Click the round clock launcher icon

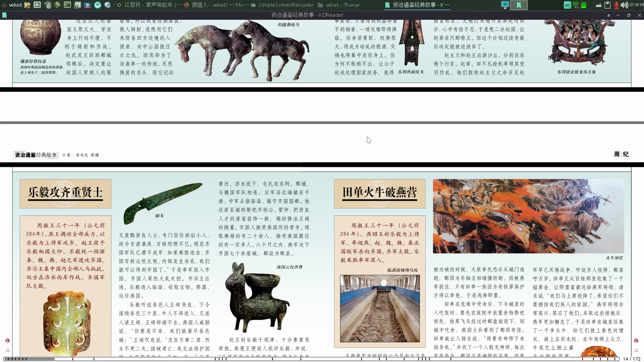[98, 5]
